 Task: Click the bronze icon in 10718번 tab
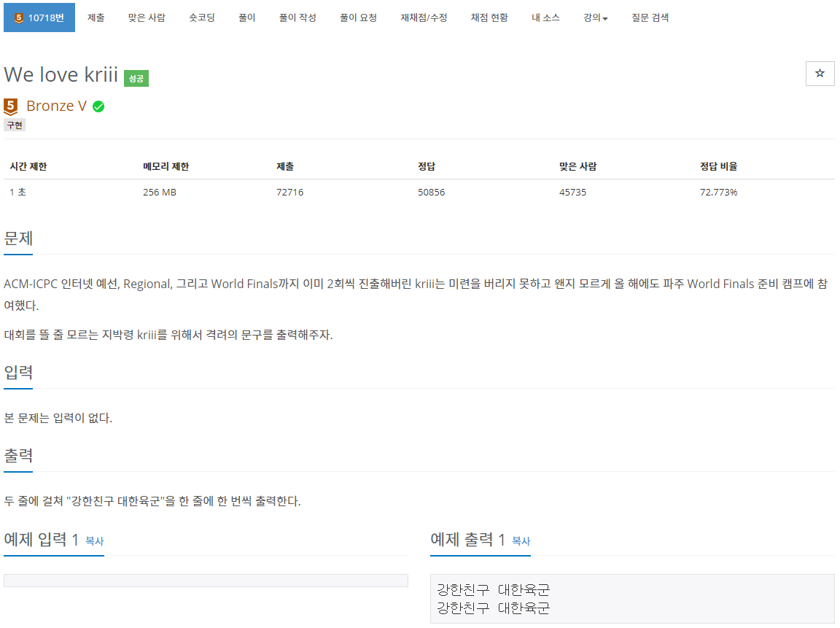[19, 18]
